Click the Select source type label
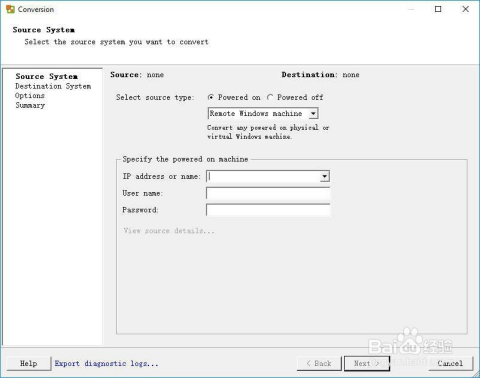The height and width of the screenshot is (378, 480). 155,97
